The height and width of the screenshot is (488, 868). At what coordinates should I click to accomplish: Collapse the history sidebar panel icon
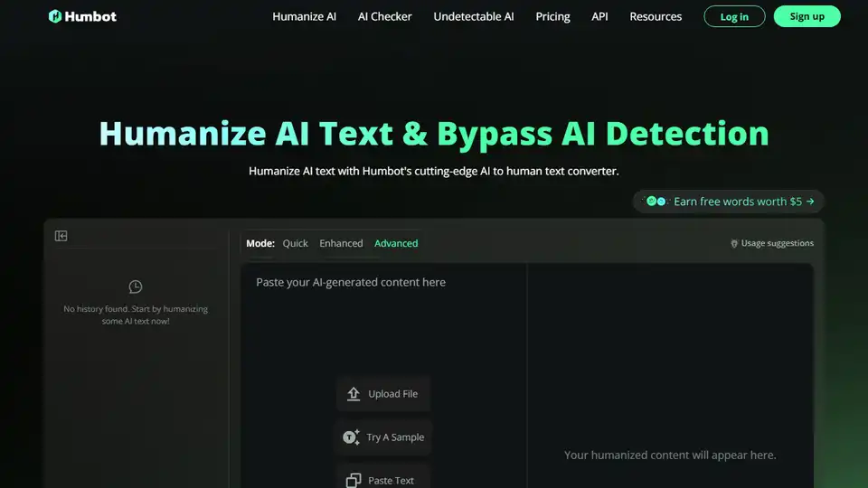point(61,236)
